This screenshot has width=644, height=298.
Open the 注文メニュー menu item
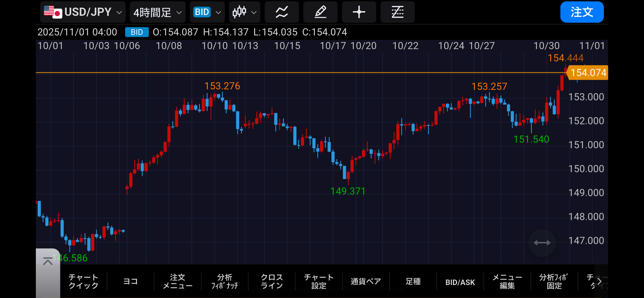pyautogui.click(x=177, y=281)
